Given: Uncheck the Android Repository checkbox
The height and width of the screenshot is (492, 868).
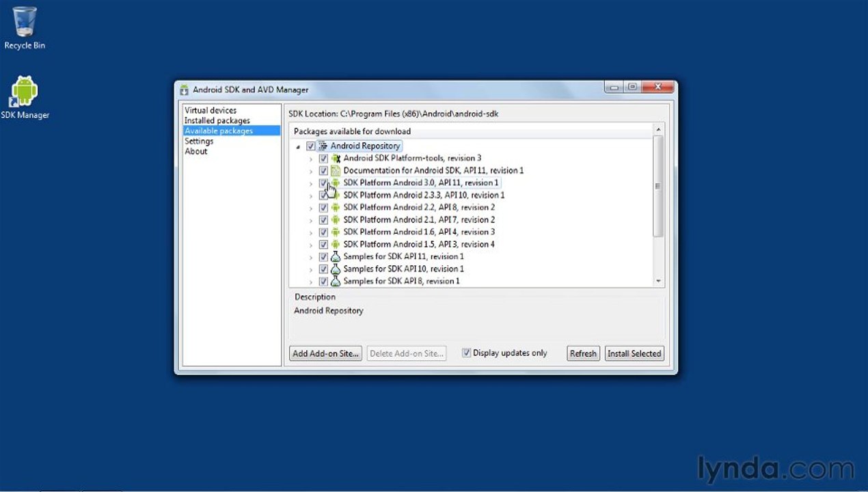Looking at the screenshot, I should click(311, 146).
